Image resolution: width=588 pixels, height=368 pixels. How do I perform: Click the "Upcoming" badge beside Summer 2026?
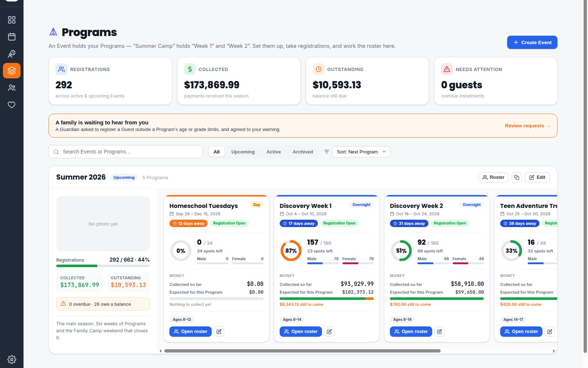(124, 177)
